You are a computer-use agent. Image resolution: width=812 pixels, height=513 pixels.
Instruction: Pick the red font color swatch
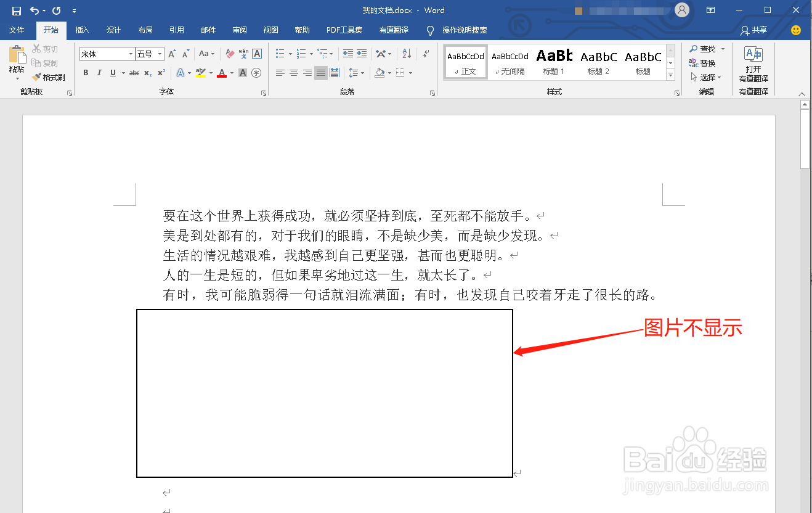[x=221, y=73]
